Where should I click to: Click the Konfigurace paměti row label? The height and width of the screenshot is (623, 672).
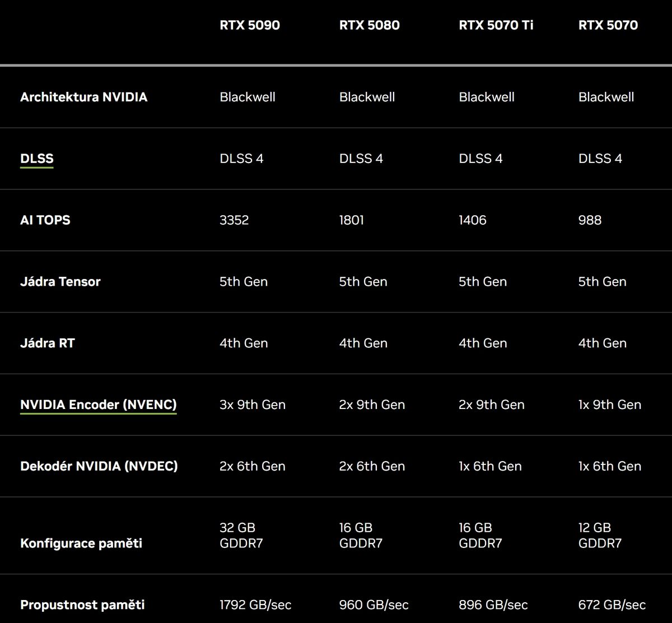coord(81,543)
